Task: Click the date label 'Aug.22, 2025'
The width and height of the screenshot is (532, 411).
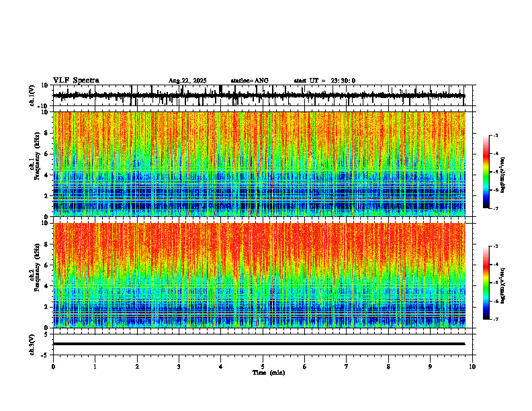Action: coord(187,81)
